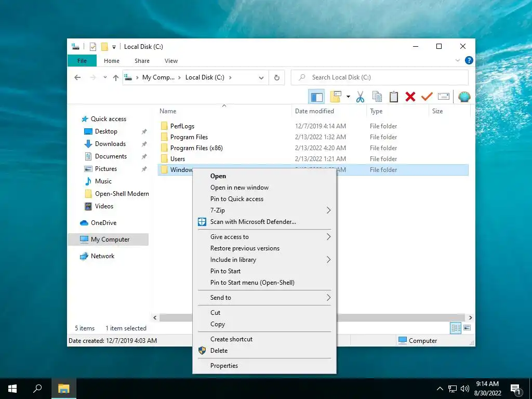Expand the Give access to submenu
This screenshot has width=532, height=399.
[264, 237]
